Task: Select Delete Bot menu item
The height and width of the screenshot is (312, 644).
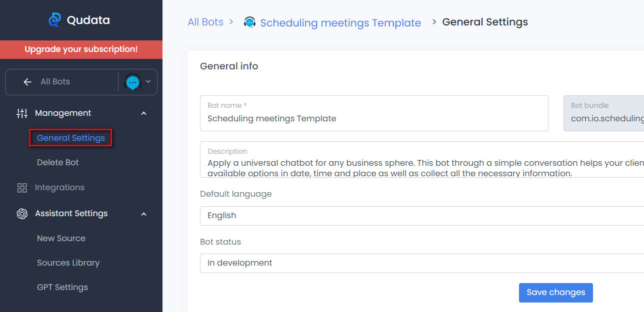Action: [58, 163]
